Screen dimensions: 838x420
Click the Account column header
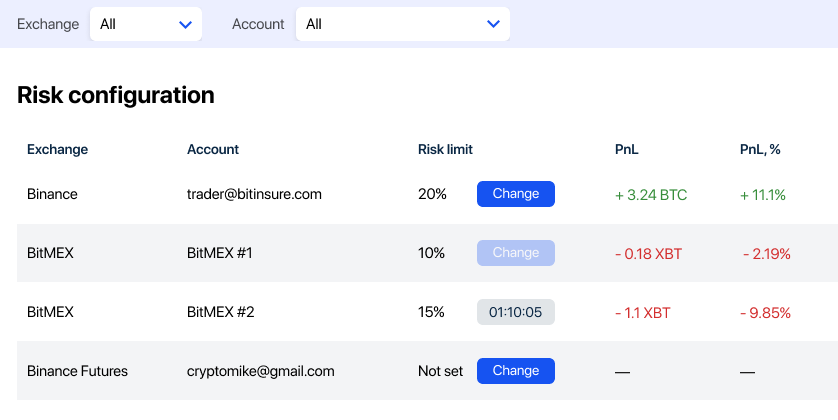(213, 149)
